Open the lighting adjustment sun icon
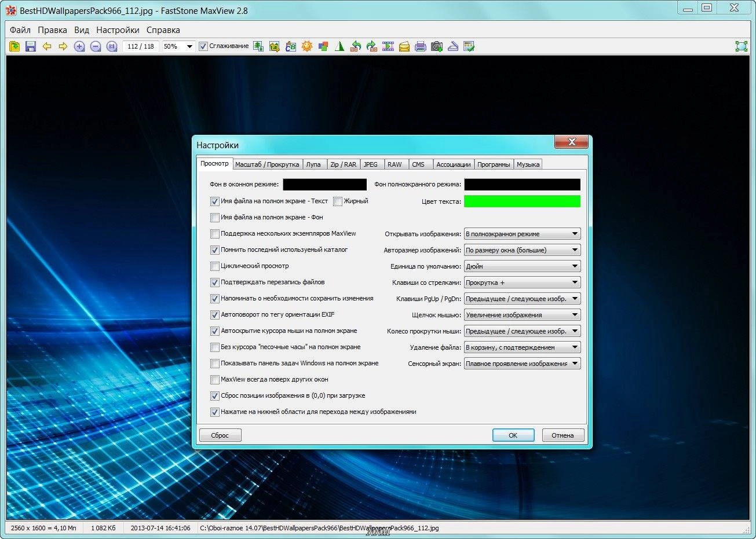 (x=307, y=46)
